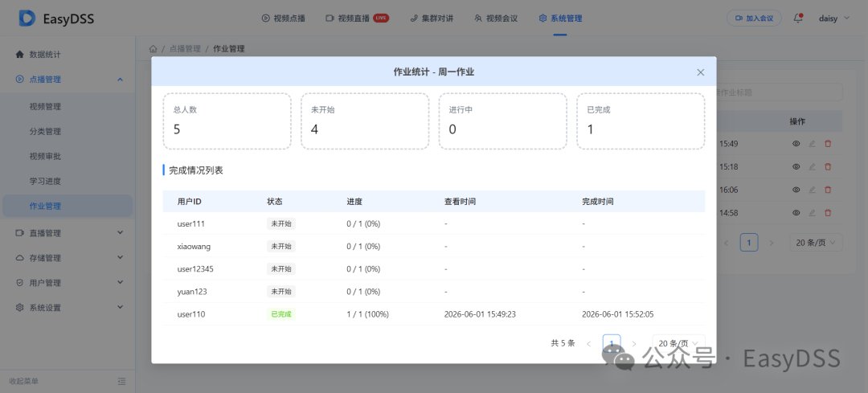Delete the assignment in the 16:06 row
868x393 pixels.
point(828,190)
